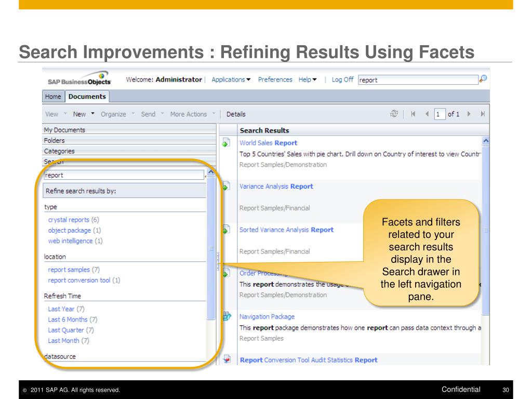
Task: Filter by report conversion tool location
Action: coord(79,280)
